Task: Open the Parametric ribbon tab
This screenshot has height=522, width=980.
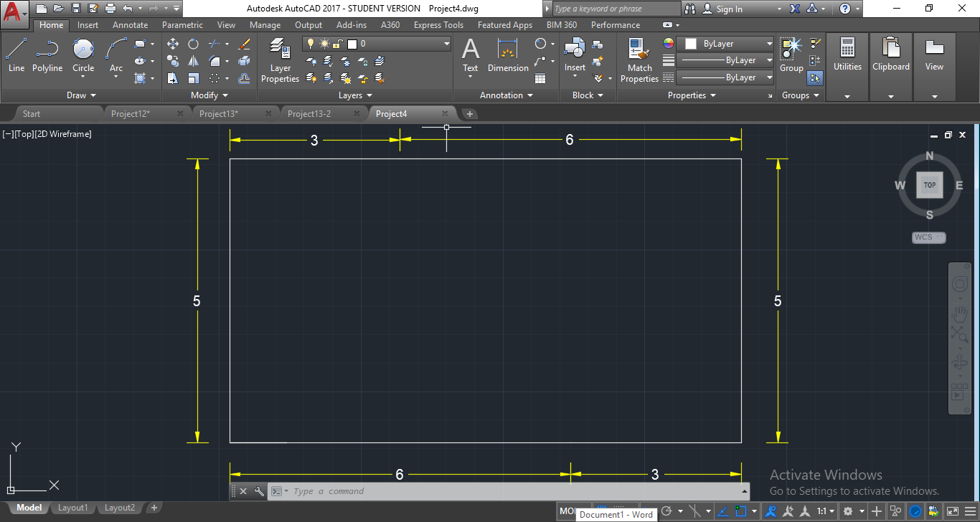Action: pos(182,25)
